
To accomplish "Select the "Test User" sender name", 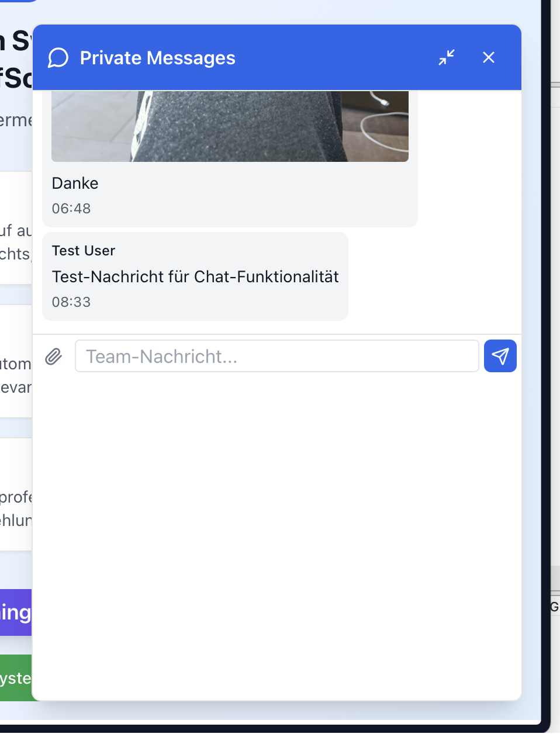I will point(84,251).
